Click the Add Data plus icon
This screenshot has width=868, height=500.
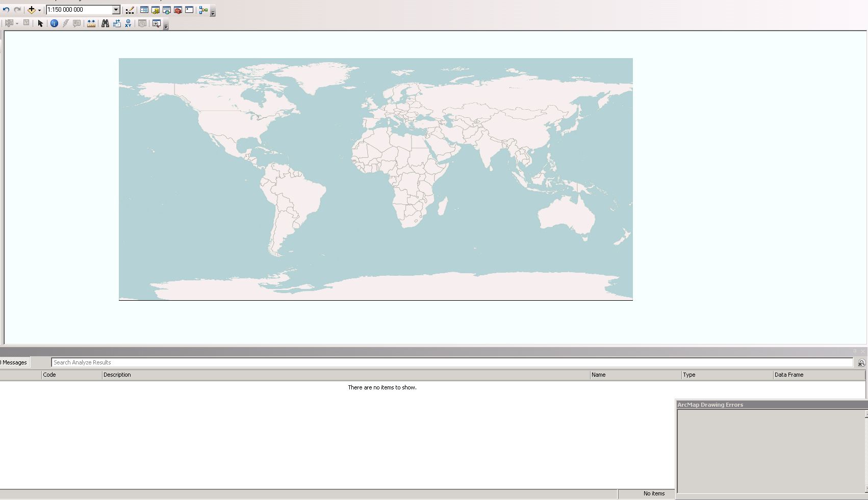pos(31,10)
